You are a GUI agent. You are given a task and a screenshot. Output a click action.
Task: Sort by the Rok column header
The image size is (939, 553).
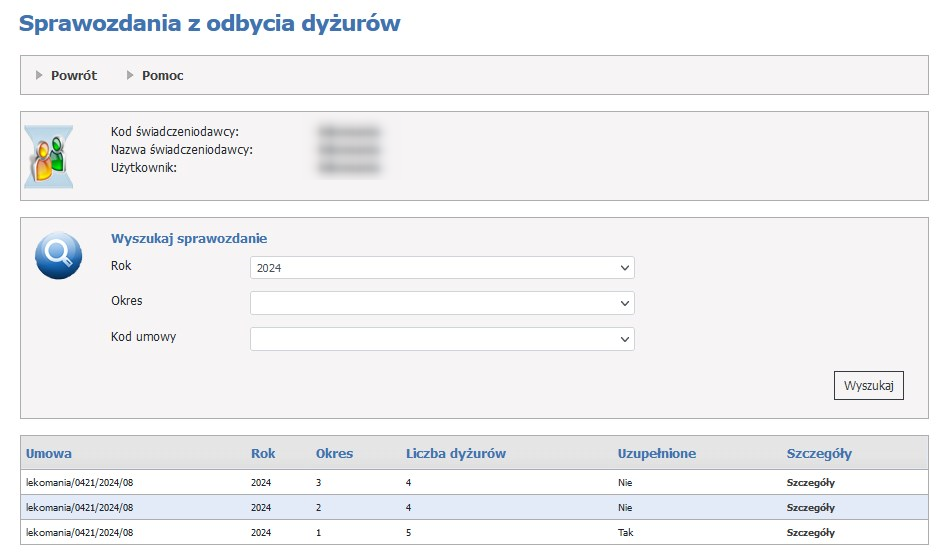(263, 453)
